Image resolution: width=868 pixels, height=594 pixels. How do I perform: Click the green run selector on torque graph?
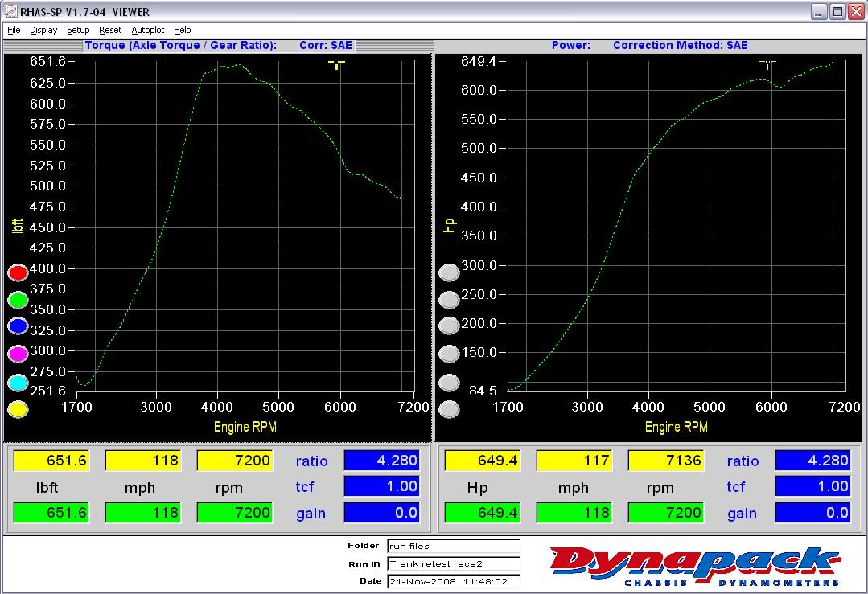click(x=18, y=300)
